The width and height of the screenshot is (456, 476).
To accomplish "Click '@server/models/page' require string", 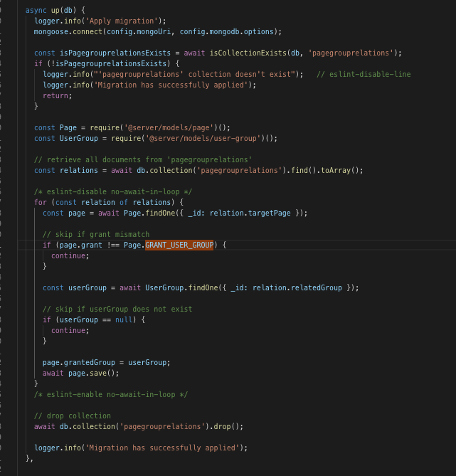I will click(x=169, y=128).
